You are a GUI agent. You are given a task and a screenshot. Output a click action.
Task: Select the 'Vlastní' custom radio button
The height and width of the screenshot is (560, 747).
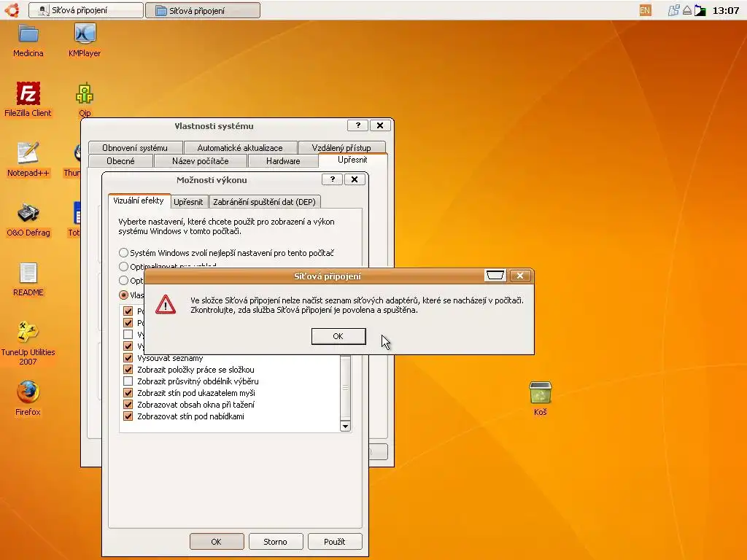tap(123, 295)
